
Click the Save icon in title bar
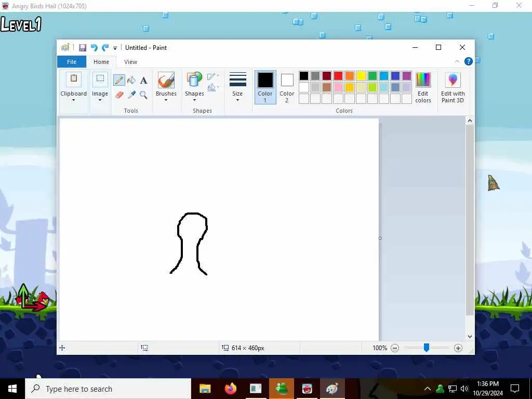[x=83, y=48]
